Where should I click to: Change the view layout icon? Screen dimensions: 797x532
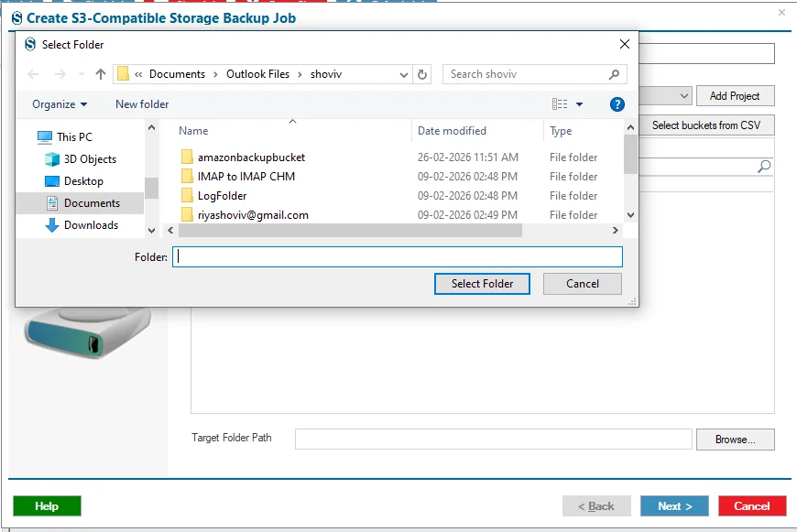coord(560,104)
